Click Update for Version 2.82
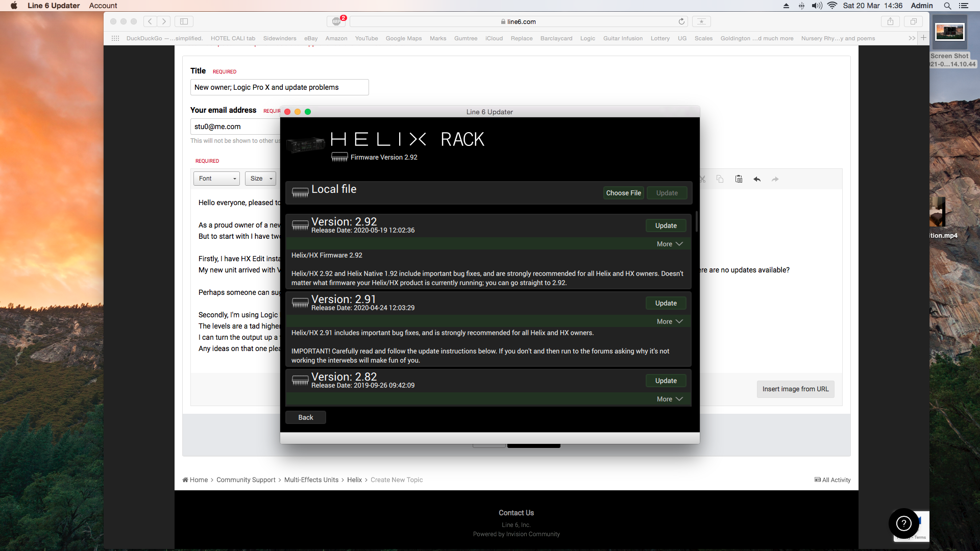The height and width of the screenshot is (551, 980). [666, 381]
